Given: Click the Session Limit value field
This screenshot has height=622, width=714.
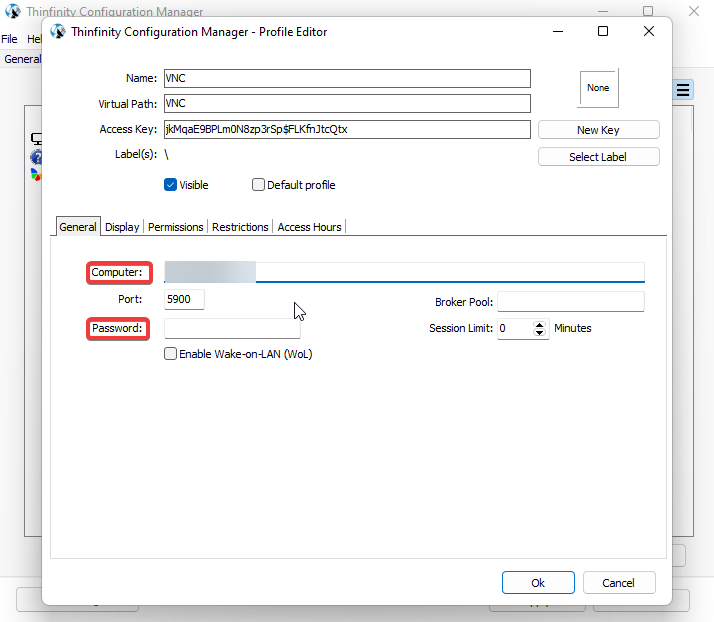Looking at the screenshot, I should pyautogui.click(x=515, y=328).
